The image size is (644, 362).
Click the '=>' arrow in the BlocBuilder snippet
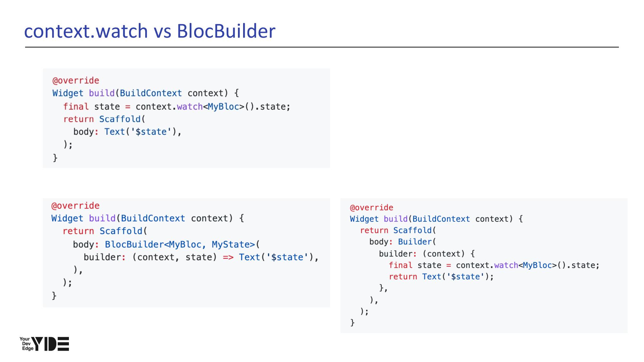pos(228,257)
